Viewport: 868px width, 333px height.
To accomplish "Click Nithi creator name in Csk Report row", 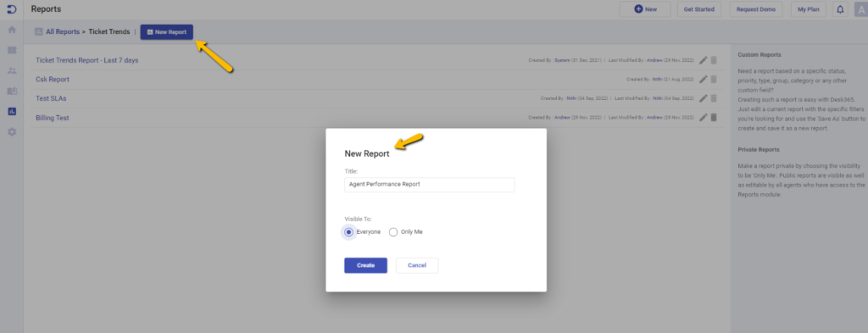I will 657,79.
